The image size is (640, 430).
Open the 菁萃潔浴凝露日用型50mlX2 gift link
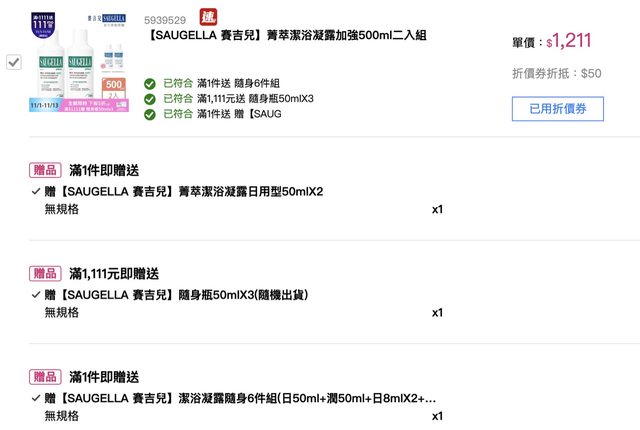tap(184, 191)
